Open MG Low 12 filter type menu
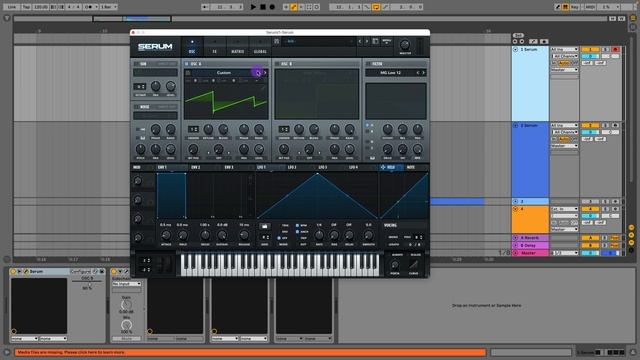 point(390,73)
